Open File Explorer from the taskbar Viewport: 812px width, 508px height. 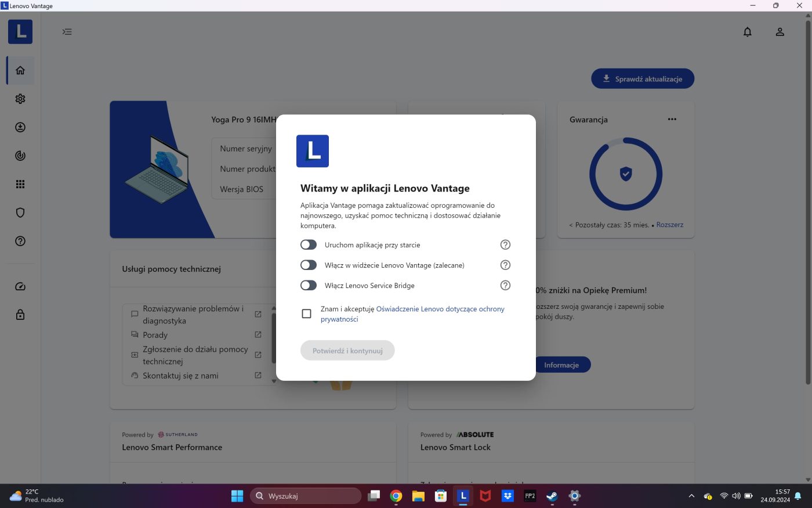pyautogui.click(x=418, y=496)
